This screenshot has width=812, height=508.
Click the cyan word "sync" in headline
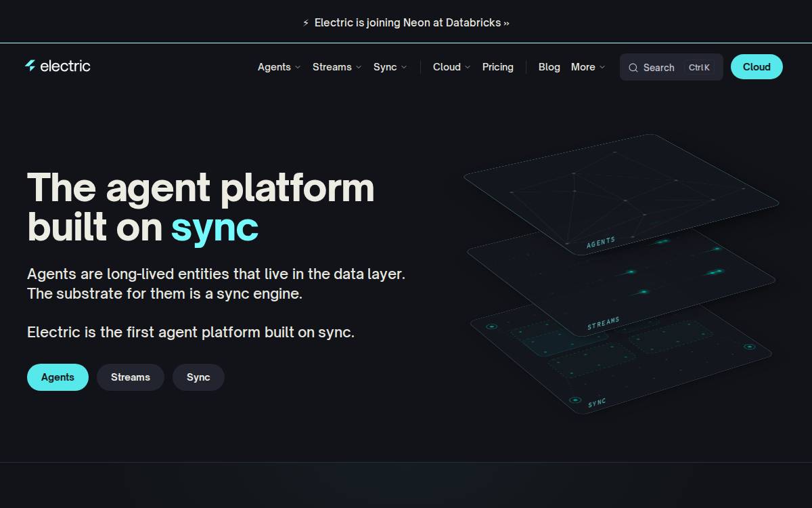click(x=215, y=227)
